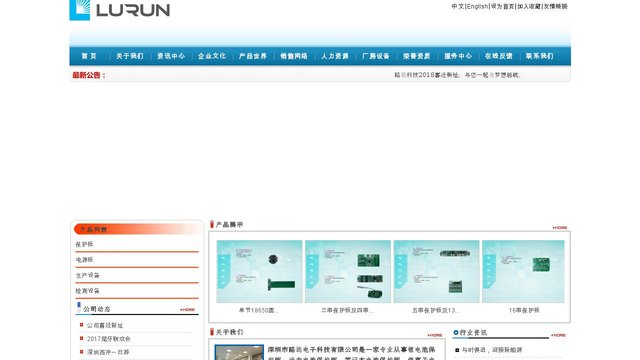Image resolution: width=640 pixels, height=360 pixels.
Task: Go to 首页 in navigation bar
Action: click(x=89, y=56)
